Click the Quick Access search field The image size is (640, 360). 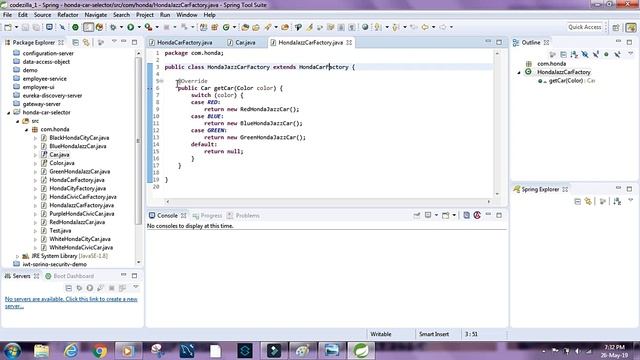[584, 27]
